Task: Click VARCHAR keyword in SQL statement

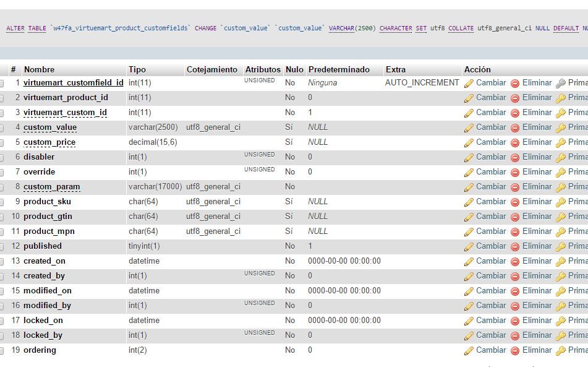Action: click(x=341, y=28)
